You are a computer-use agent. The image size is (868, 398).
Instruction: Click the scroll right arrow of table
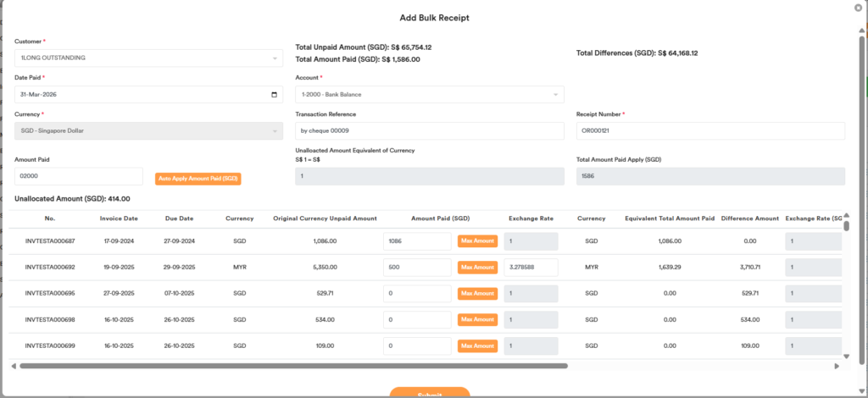(x=837, y=366)
